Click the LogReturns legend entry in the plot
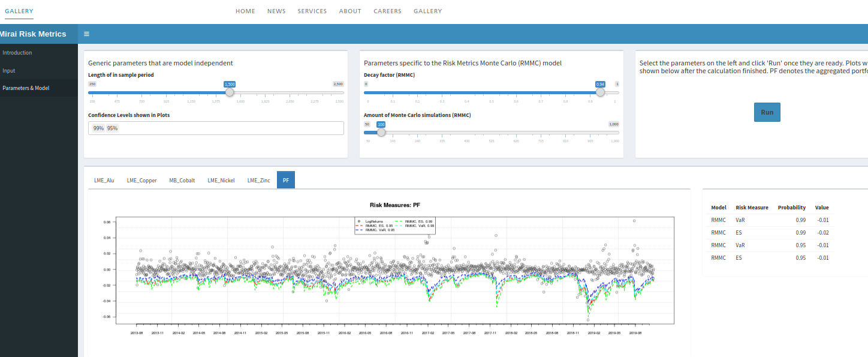The height and width of the screenshot is (357, 868). coord(374,221)
